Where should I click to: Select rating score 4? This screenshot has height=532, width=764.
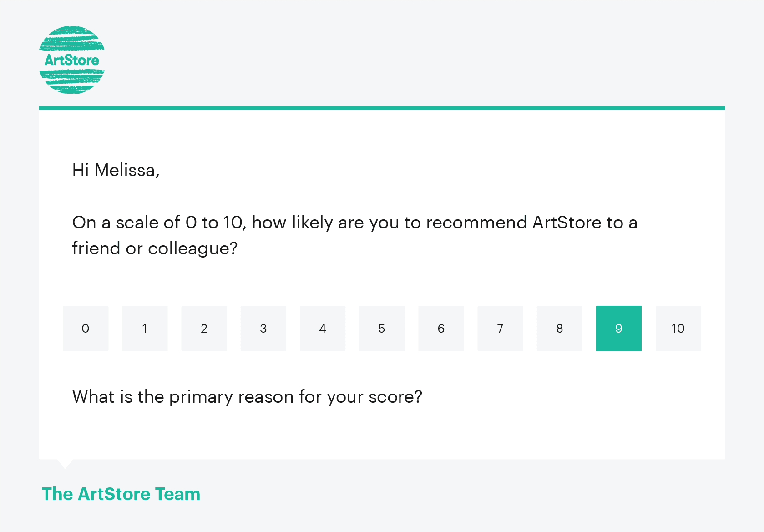322,328
